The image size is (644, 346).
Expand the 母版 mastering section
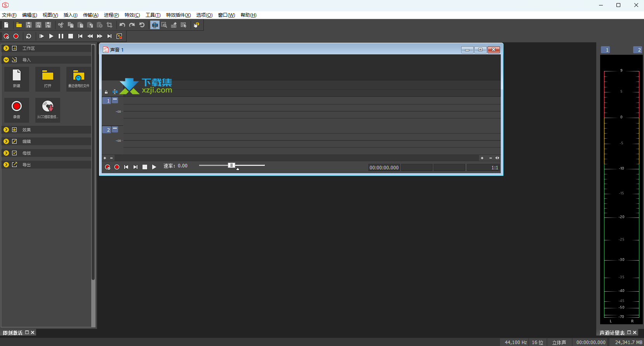pos(6,153)
